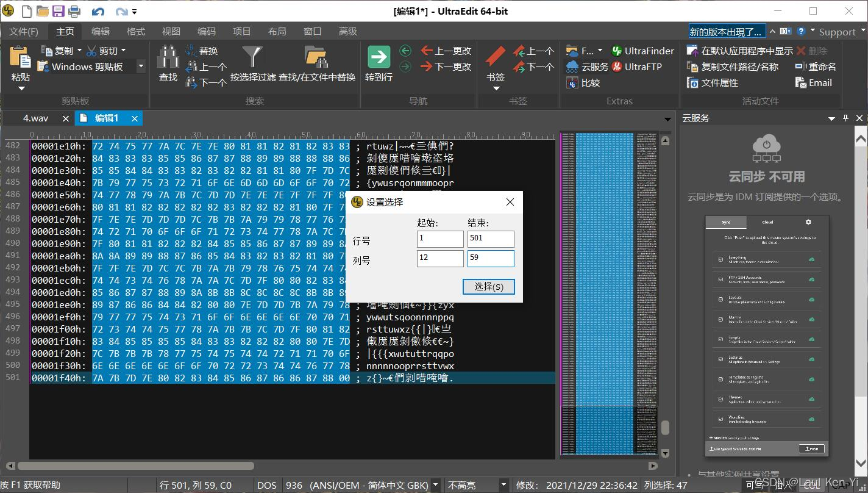Click the Select (选择(S)) button in dialog
This screenshot has width=868, height=493.
[488, 286]
